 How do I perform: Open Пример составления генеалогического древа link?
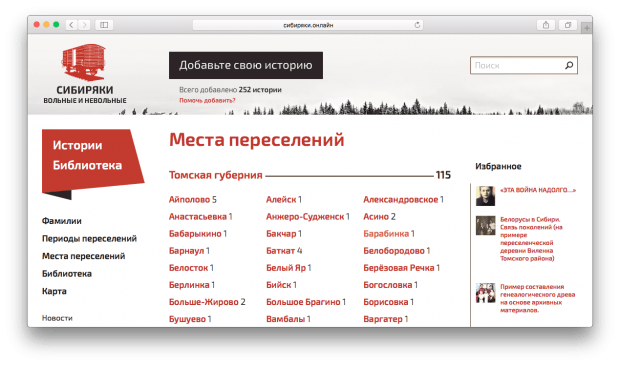[x=537, y=298]
